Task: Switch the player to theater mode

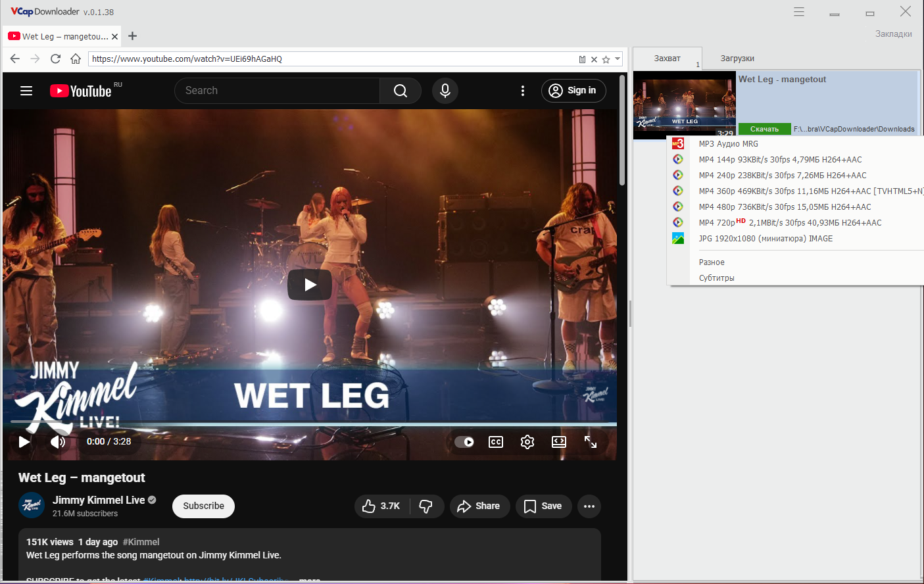Action: point(559,442)
